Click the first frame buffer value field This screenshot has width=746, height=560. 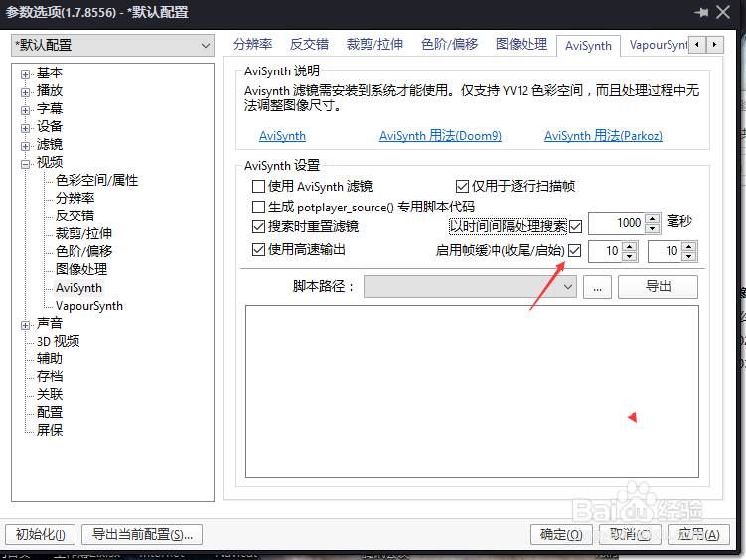[606, 251]
